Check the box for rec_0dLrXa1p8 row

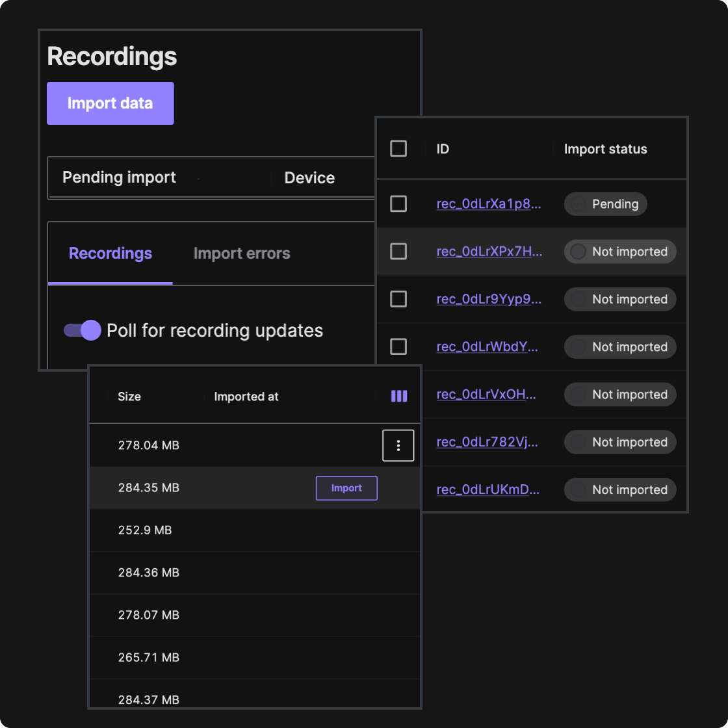(398, 204)
